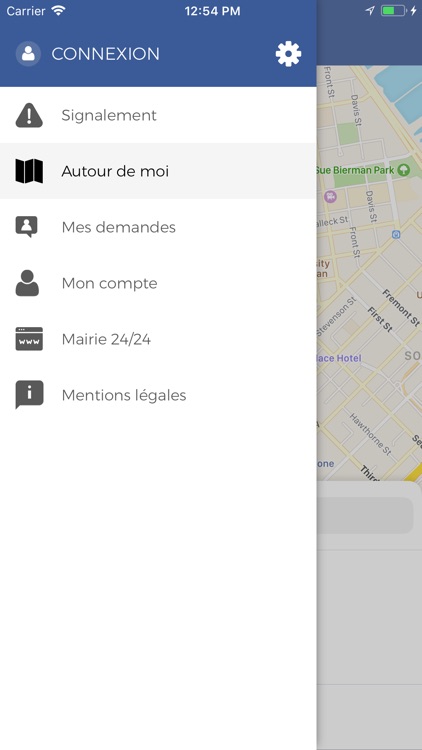Go to Mon compte
The height and width of the screenshot is (750, 422).
(158, 283)
